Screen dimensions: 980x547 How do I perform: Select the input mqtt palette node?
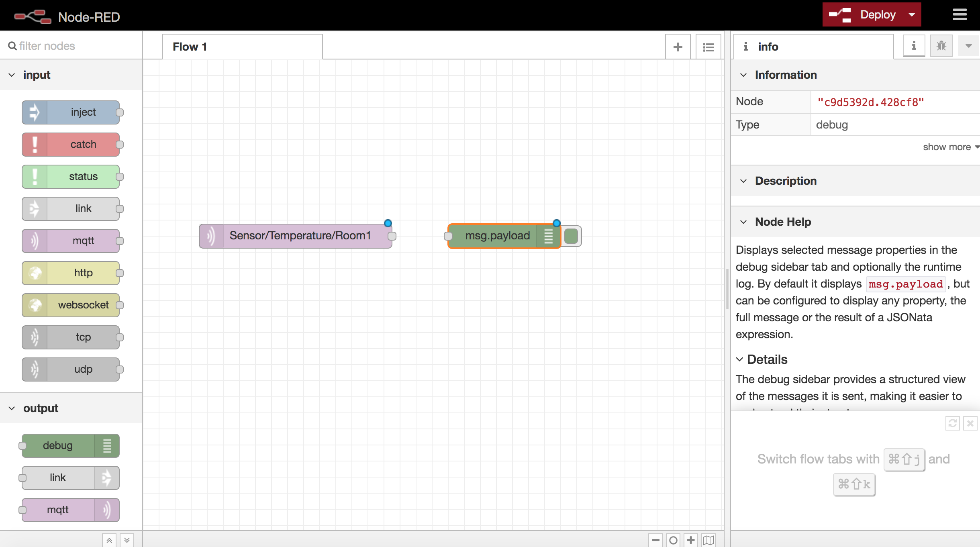[71, 241]
